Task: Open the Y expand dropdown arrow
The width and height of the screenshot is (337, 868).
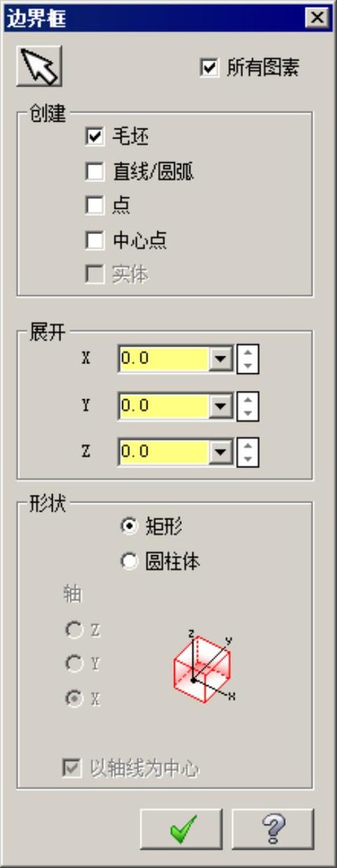Action: [221, 406]
